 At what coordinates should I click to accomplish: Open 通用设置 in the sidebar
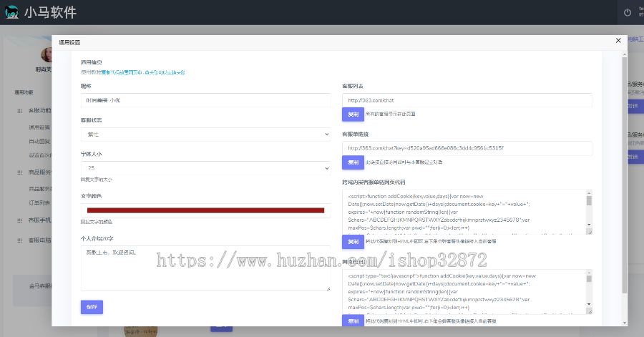click(39, 127)
